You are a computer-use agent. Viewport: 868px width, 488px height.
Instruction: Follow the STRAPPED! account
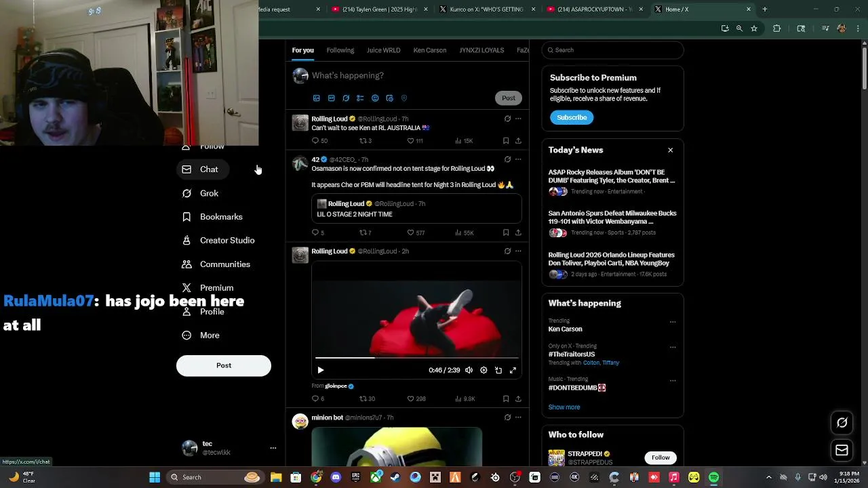[x=660, y=457]
